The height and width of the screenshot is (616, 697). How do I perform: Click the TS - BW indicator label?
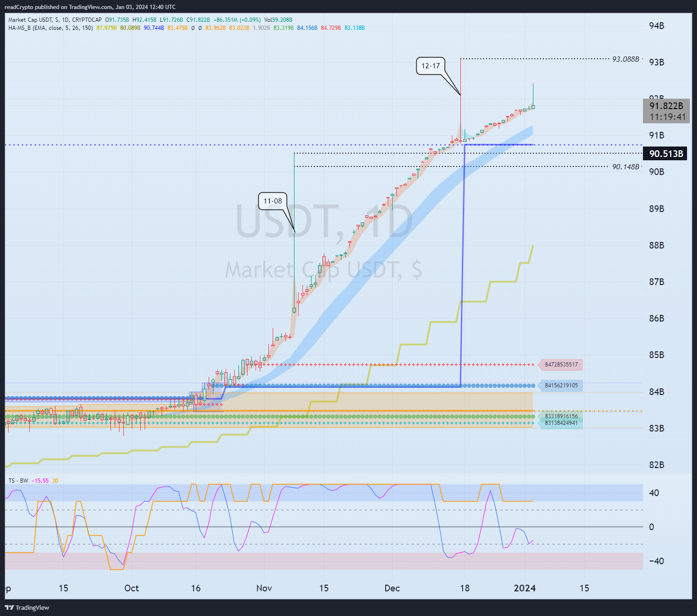(x=18, y=481)
